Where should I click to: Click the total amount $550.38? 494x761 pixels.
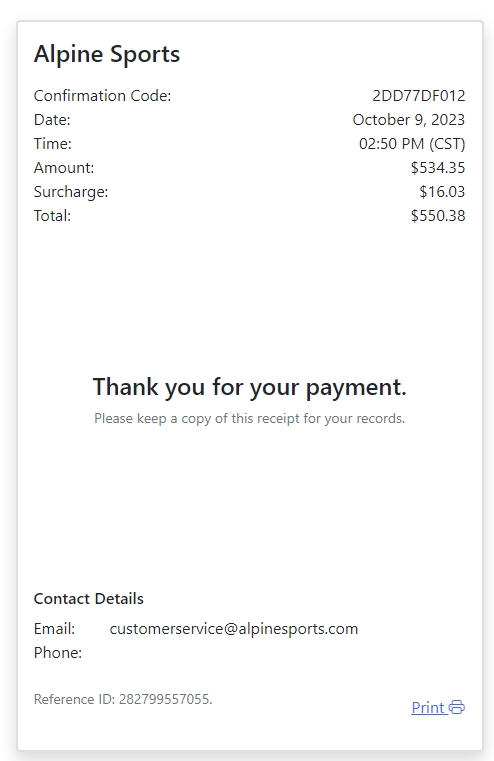point(438,215)
